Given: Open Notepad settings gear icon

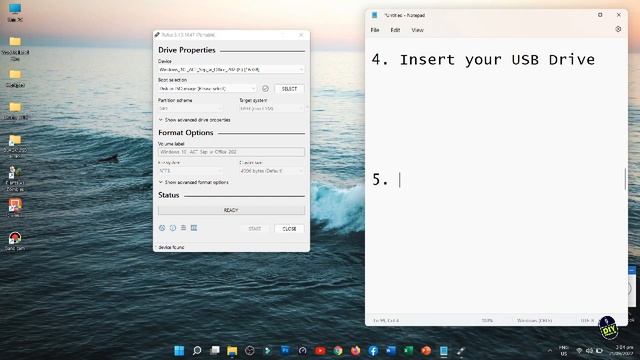Looking at the screenshot, I should (x=618, y=29).
